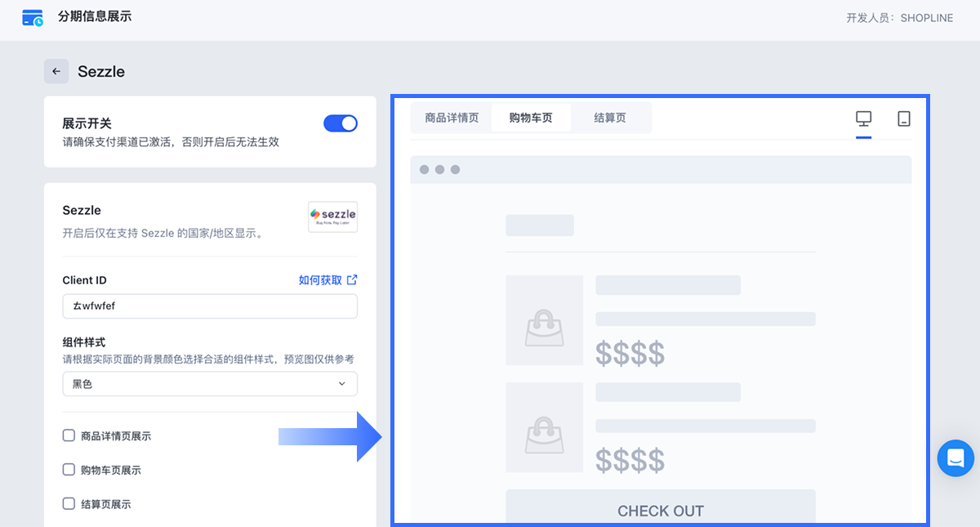Open the chat support bubble

(x=956, y=458)
